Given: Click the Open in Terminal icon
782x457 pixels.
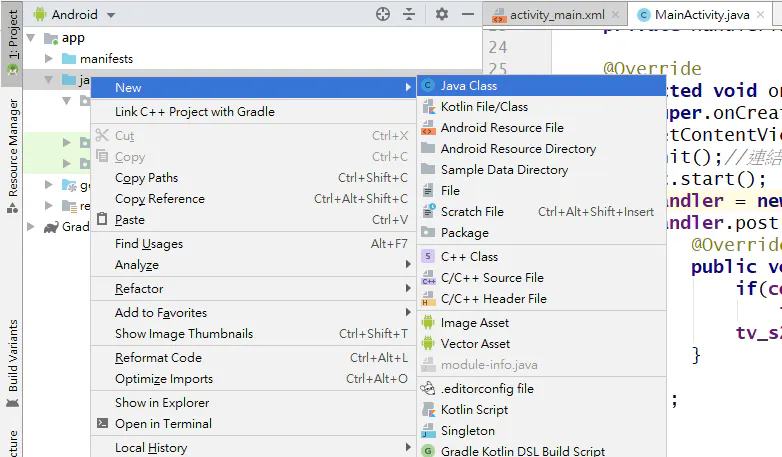Looking at the screenshot, I should click(x=102, y=423).
